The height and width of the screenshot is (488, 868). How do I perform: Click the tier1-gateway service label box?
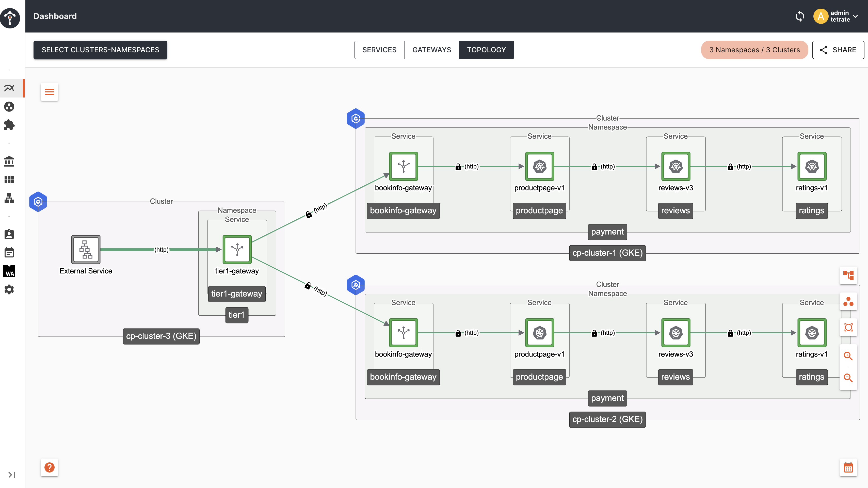click(x=236, y=294)
